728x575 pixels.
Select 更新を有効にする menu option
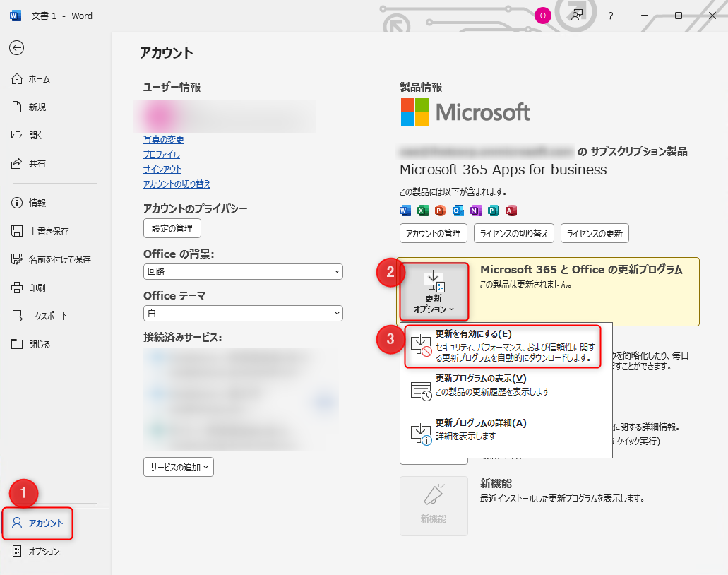(503, 346)
